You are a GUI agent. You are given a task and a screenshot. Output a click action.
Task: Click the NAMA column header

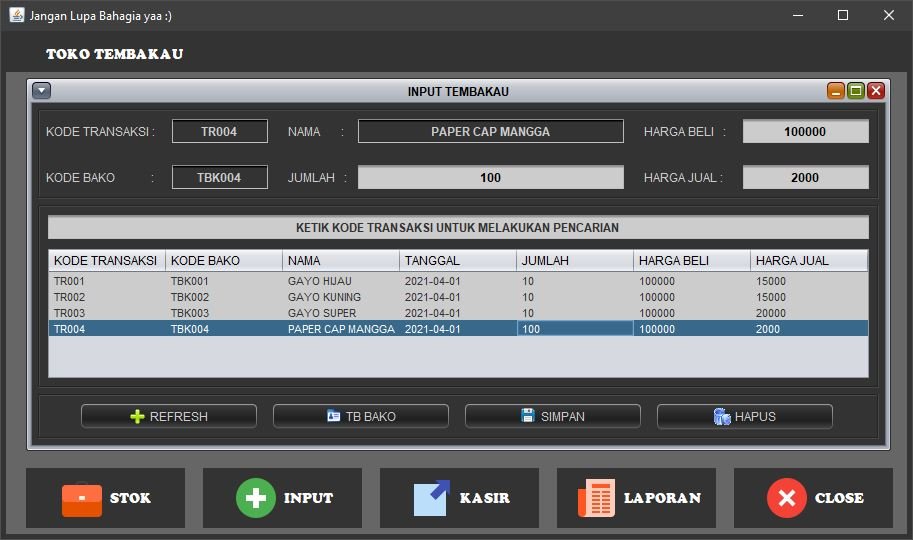pyautogui.click(x=340, y=261)
